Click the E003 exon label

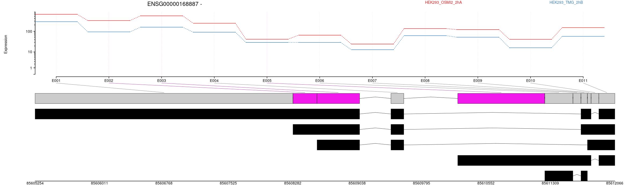(x=162, y=81)
